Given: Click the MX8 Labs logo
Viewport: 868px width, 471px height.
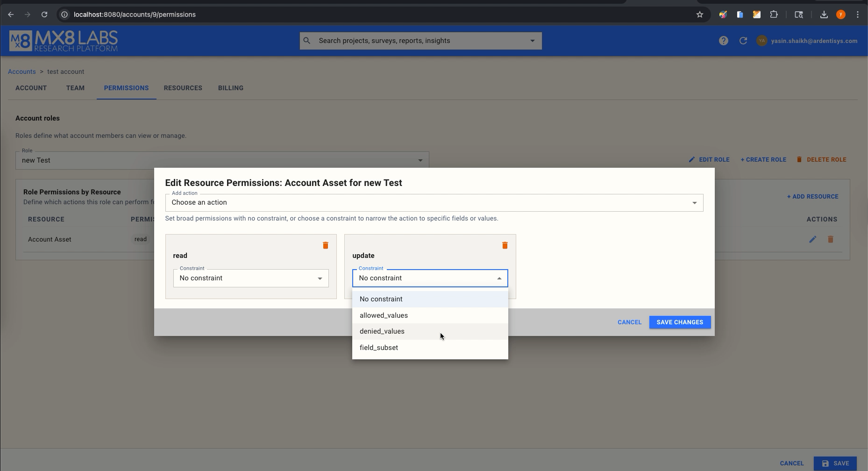Looking at the screenshot, I should (63, 41).
